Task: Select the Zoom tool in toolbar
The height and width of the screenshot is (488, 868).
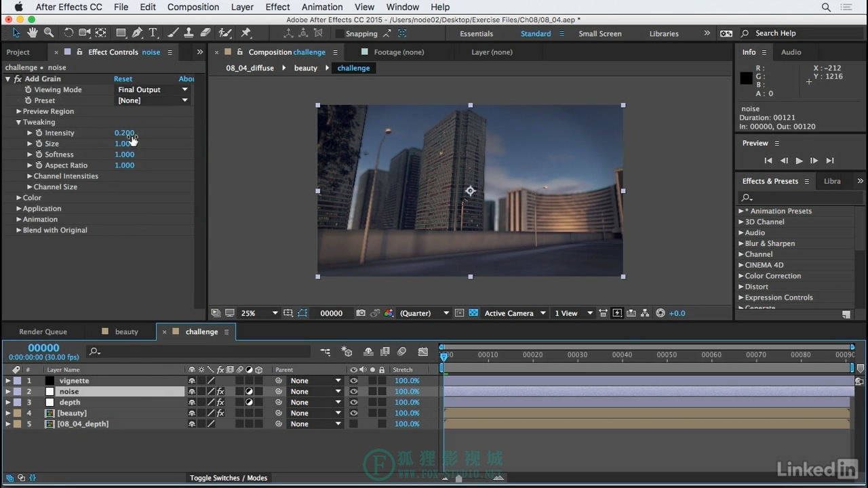Action: click(49, 33)
